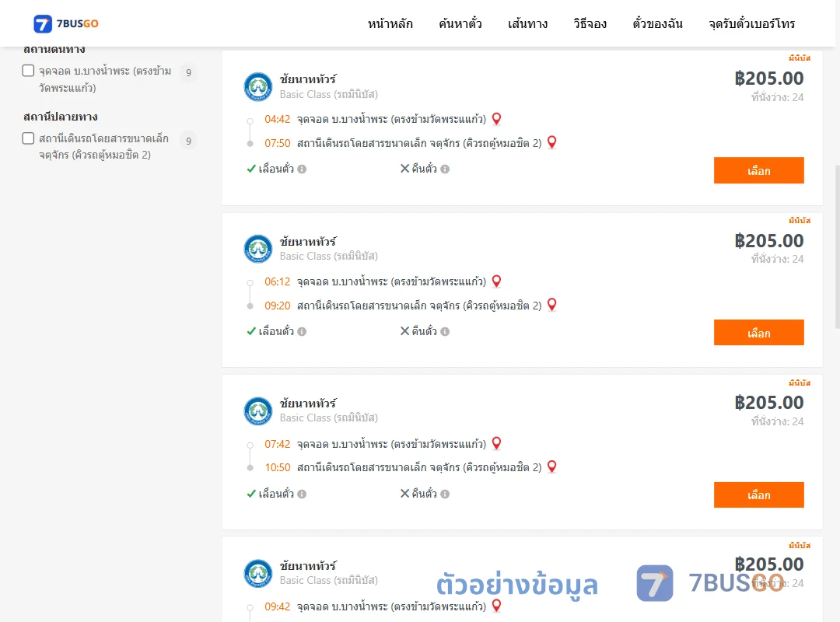This screenshot has width=840, height=622.
Task: Click the count badge 9 beside destination station filter
Action: pos(188,141)
